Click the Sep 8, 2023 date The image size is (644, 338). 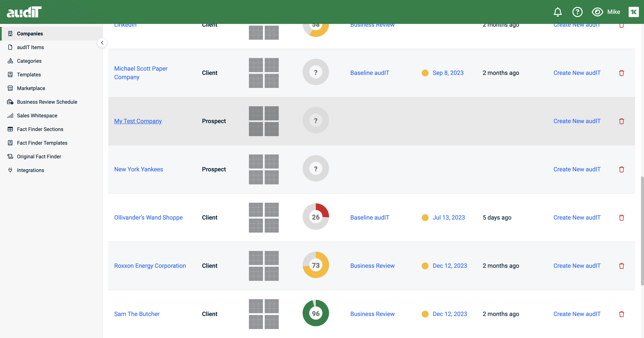click(448, 73)
